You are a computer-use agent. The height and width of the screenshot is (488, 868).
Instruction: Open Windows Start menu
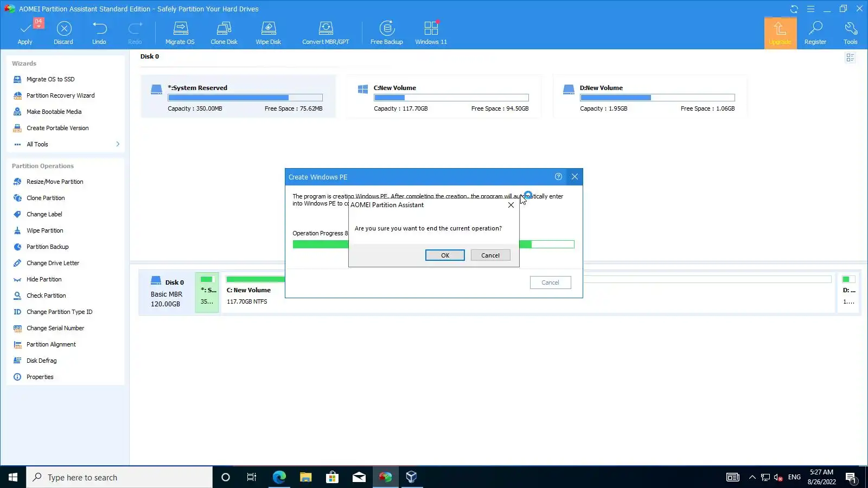click(x=13, y=477)
